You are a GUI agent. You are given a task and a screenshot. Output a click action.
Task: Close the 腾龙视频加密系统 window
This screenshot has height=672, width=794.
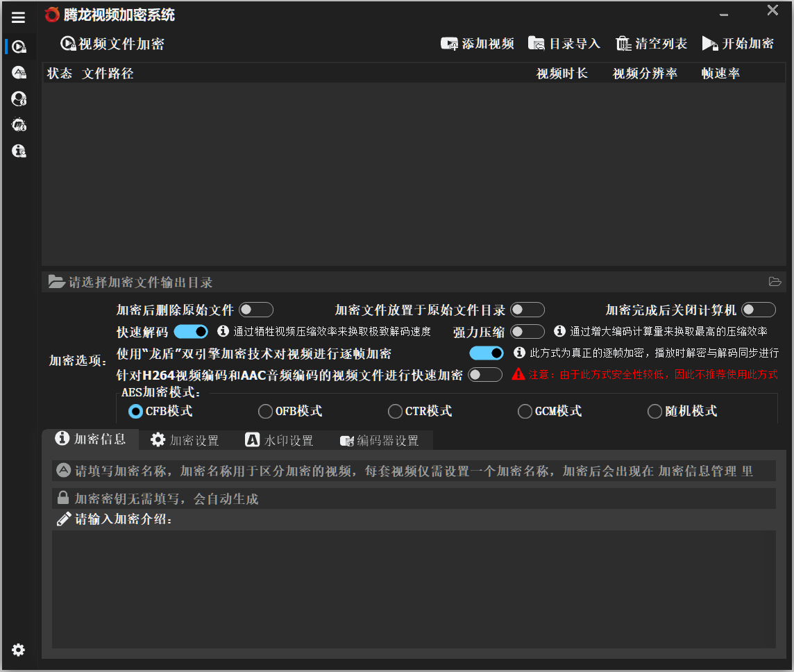772,10
